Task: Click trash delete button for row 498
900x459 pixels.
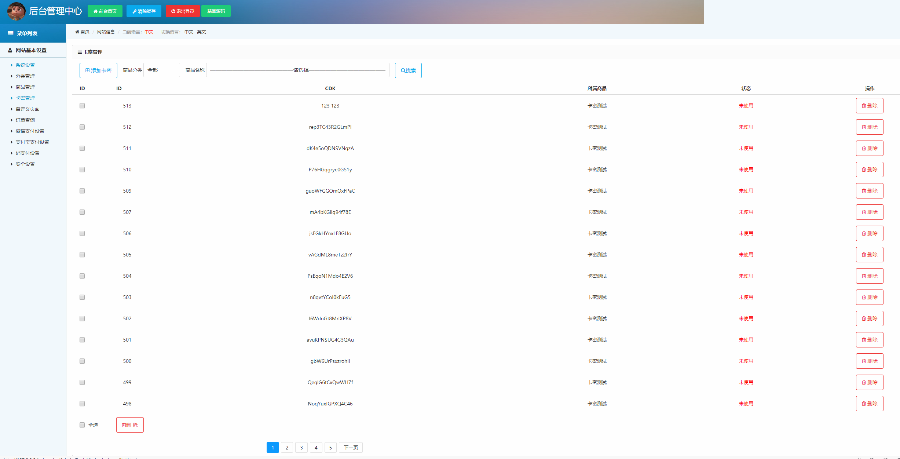Action: [870, 403]
